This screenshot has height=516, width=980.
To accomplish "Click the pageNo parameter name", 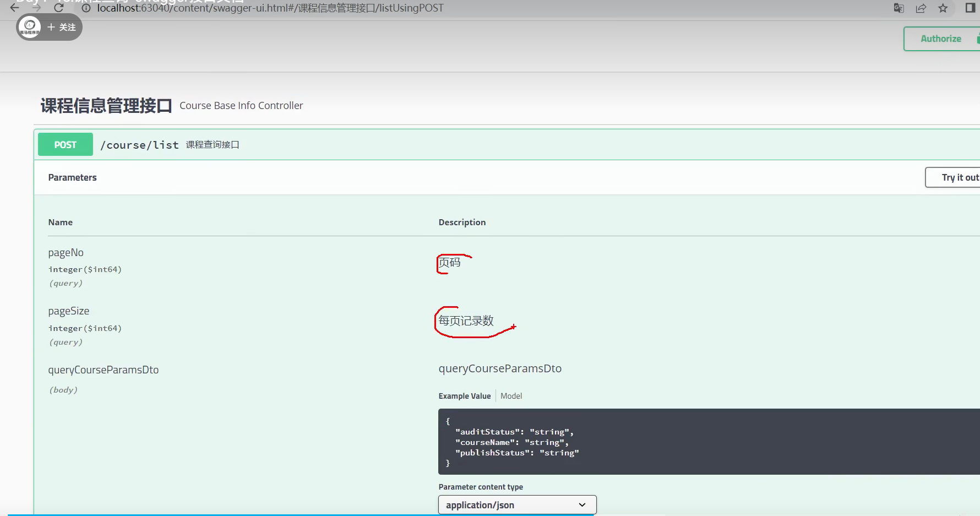I will 66,253.
